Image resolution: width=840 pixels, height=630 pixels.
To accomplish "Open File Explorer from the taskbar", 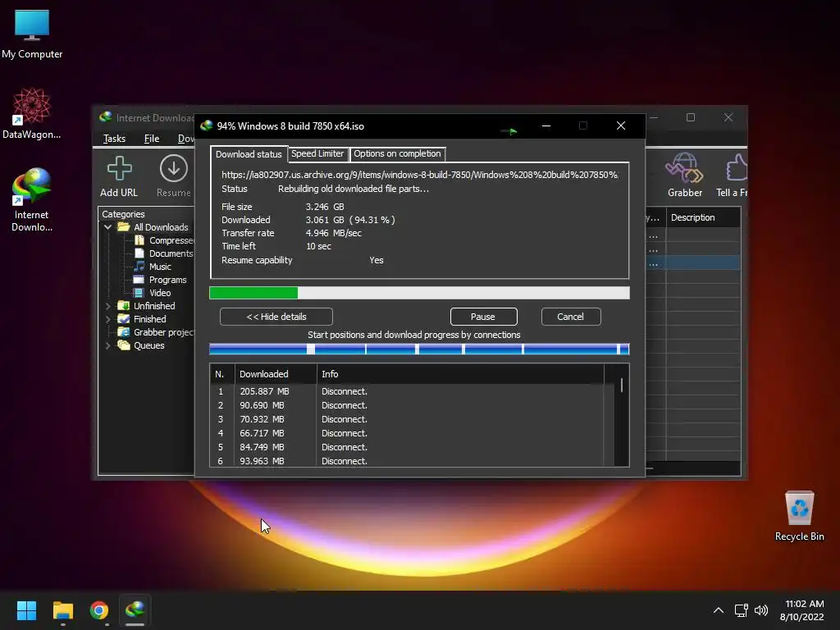I will [x=62, y=610].
